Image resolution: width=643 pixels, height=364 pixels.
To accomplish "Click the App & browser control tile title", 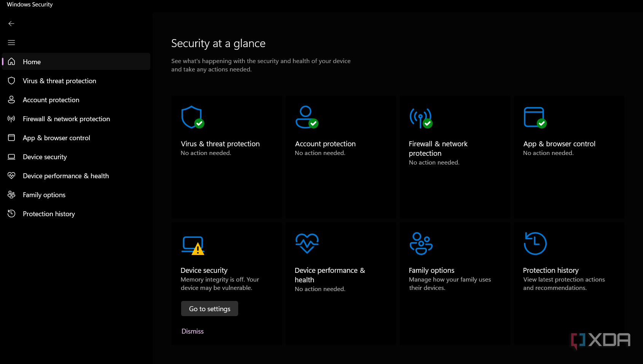I will click(x=559, y=144).
